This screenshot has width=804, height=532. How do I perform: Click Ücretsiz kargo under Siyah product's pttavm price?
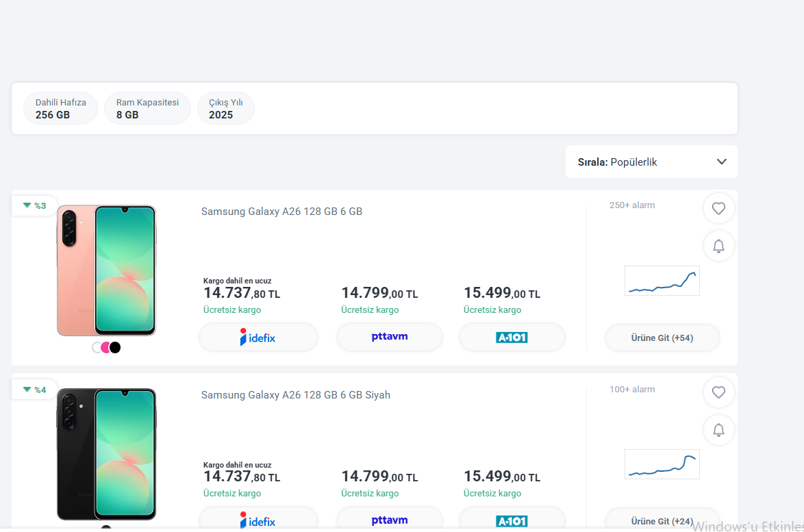[370, 493]
